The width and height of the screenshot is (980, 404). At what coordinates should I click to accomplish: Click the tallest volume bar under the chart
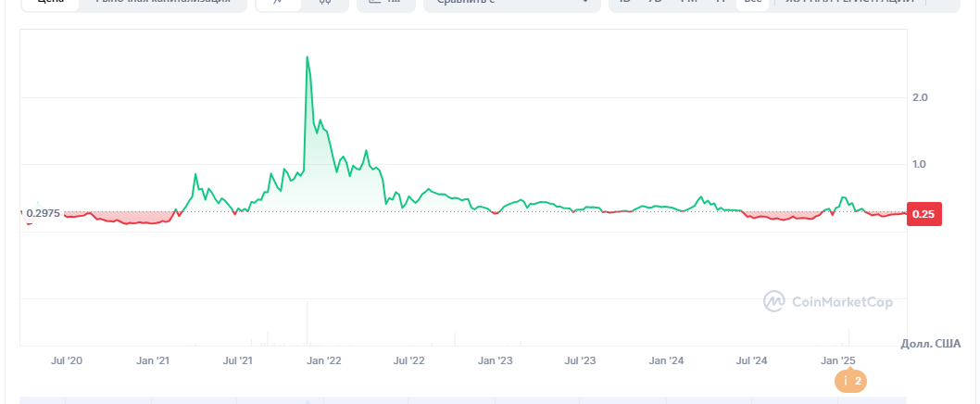pyautogui.click(x=307, y=322)
